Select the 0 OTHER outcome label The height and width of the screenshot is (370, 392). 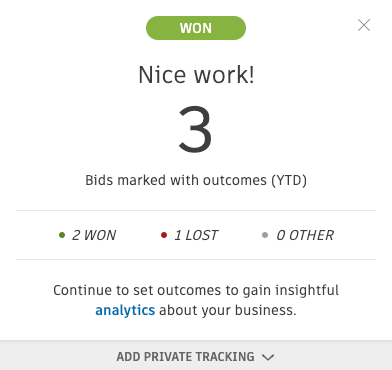[305, 235]
